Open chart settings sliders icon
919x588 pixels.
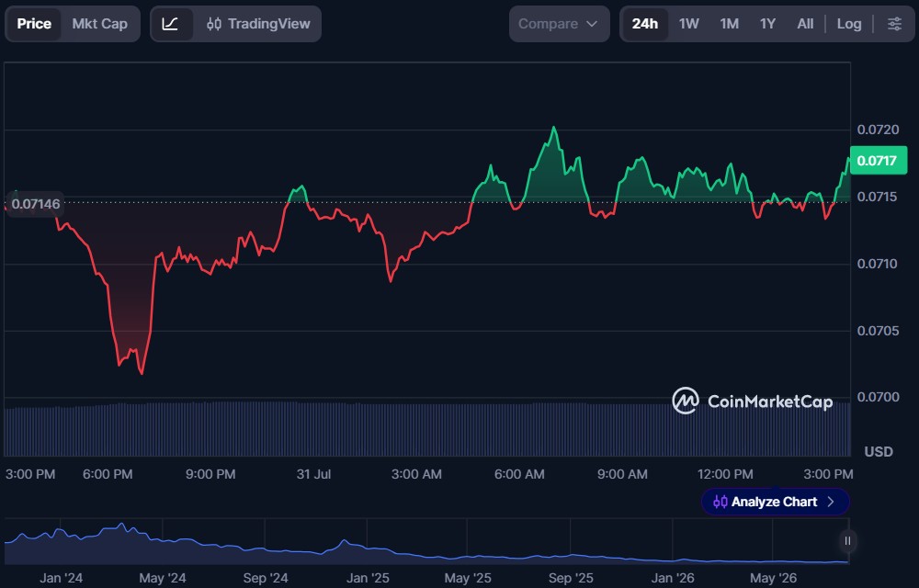(894, 24)
